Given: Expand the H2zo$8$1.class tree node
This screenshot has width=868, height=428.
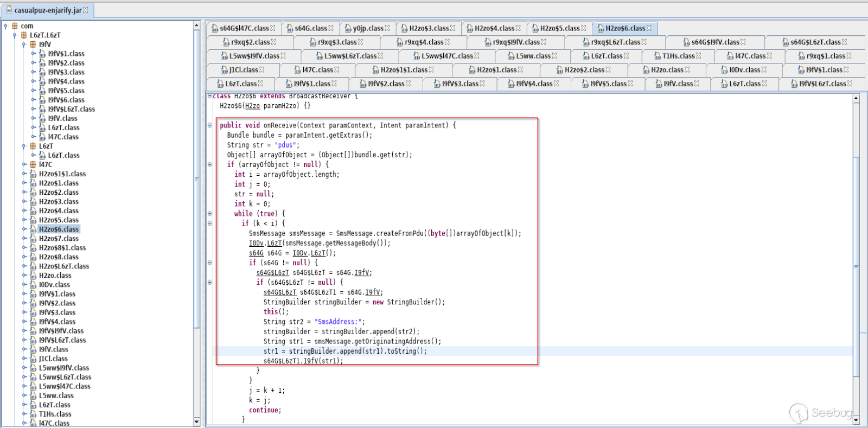Looking at the screenshot, I should (24, 248).
